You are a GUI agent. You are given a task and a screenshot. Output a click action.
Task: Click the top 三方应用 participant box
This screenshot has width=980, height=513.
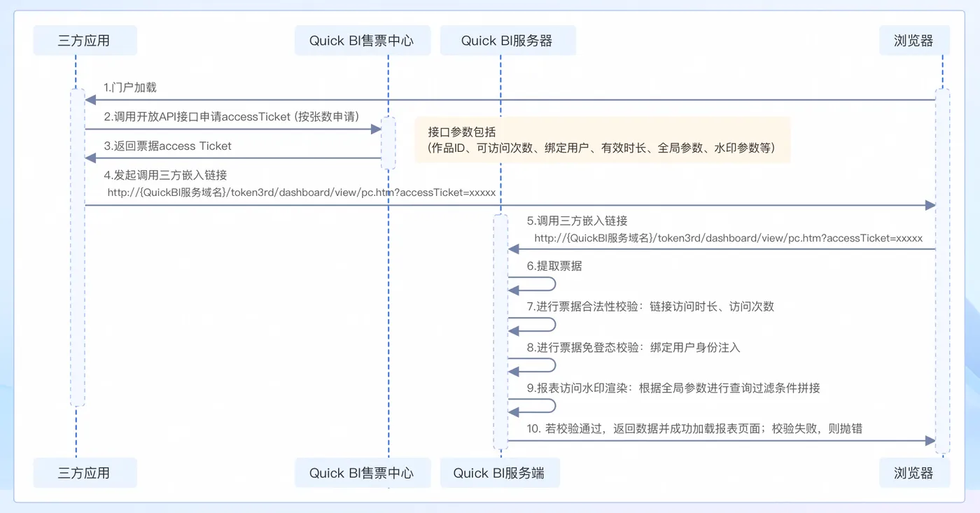[85, 41]
